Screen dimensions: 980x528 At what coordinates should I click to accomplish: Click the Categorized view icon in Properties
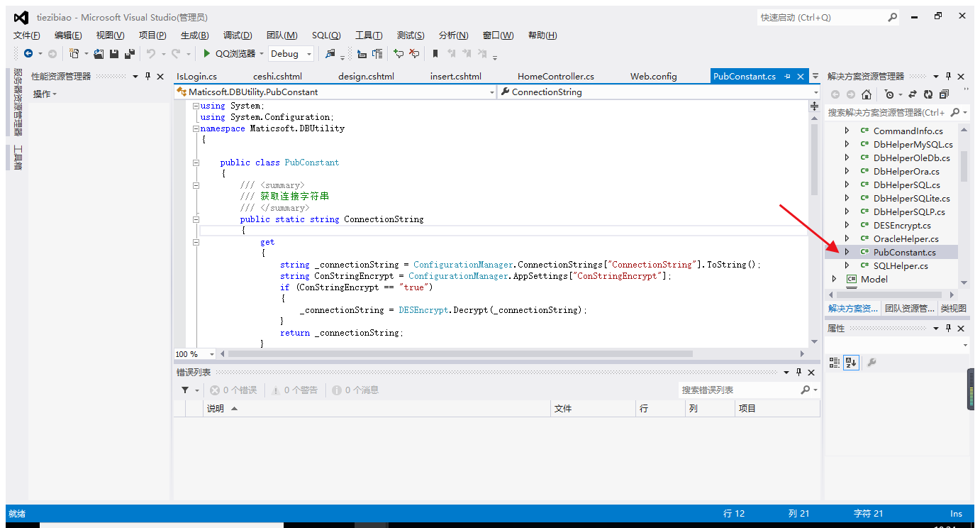click(835, 363)
